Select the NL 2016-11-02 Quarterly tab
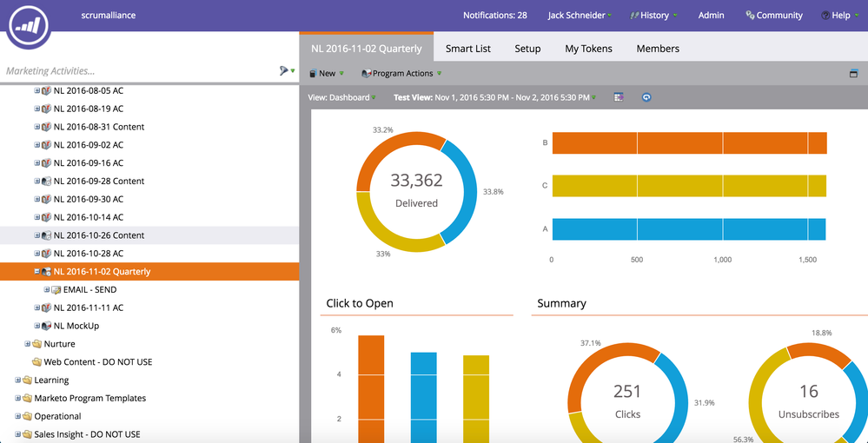 (367, 49)
